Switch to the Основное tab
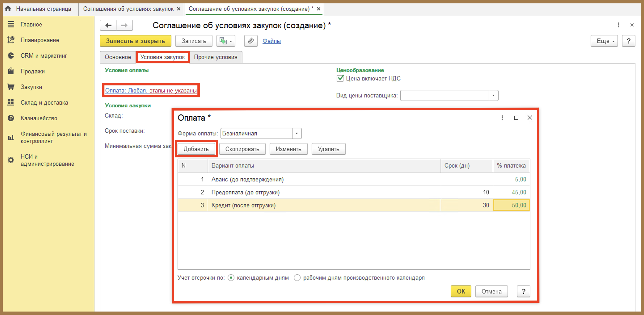 pyautogui.click(x=118, y=57)
